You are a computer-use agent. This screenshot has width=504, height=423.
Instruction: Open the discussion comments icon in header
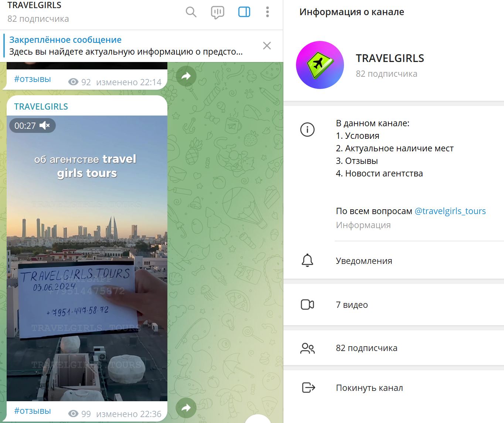point(218,12)
